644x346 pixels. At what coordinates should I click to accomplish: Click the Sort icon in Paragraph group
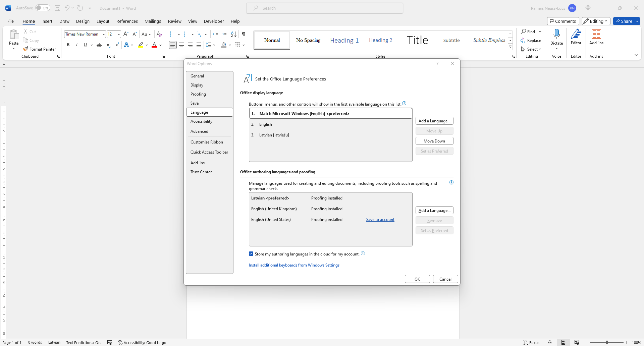234,34
